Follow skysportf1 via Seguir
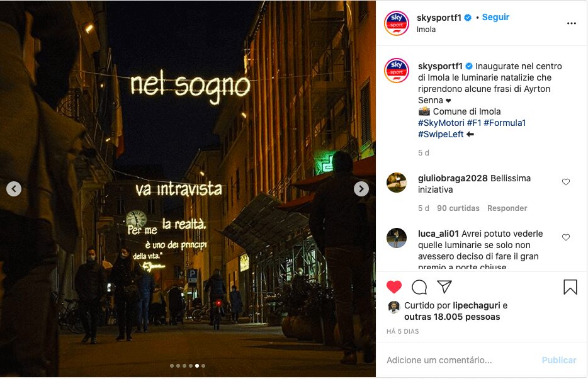Screen dimensions: 588x379 point(495,17)
